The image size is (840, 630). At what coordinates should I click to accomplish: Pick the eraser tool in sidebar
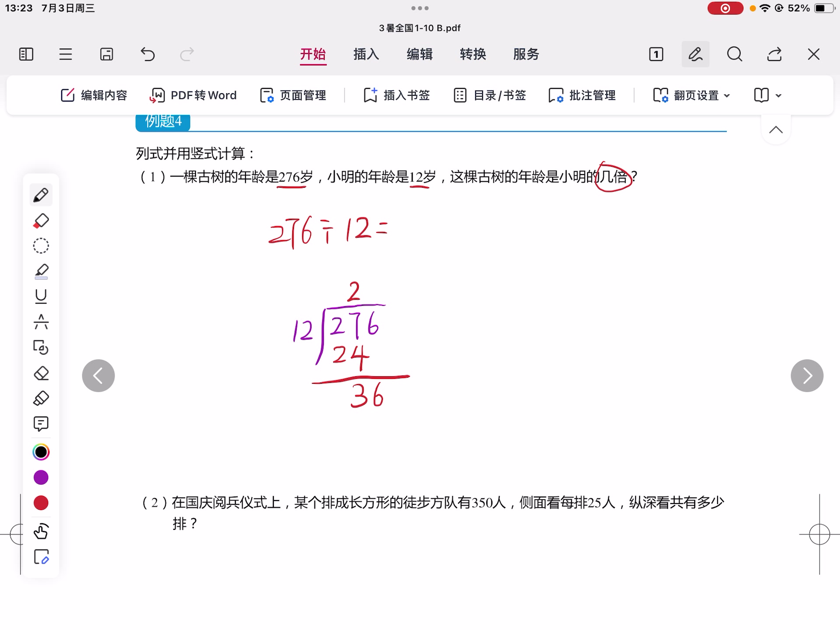click(x=41, y=373)
